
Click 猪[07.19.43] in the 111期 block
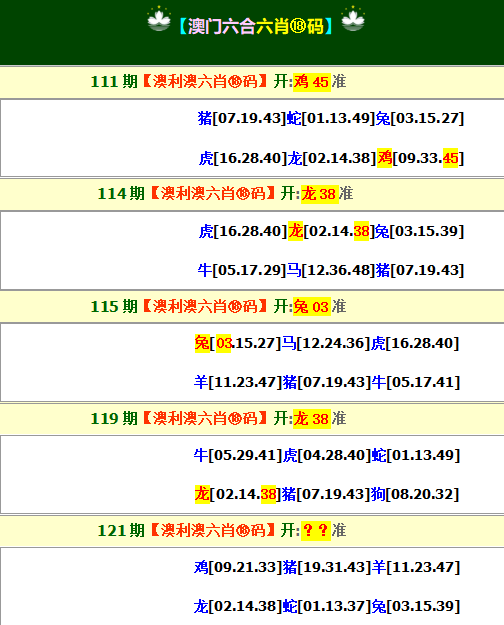242,118
